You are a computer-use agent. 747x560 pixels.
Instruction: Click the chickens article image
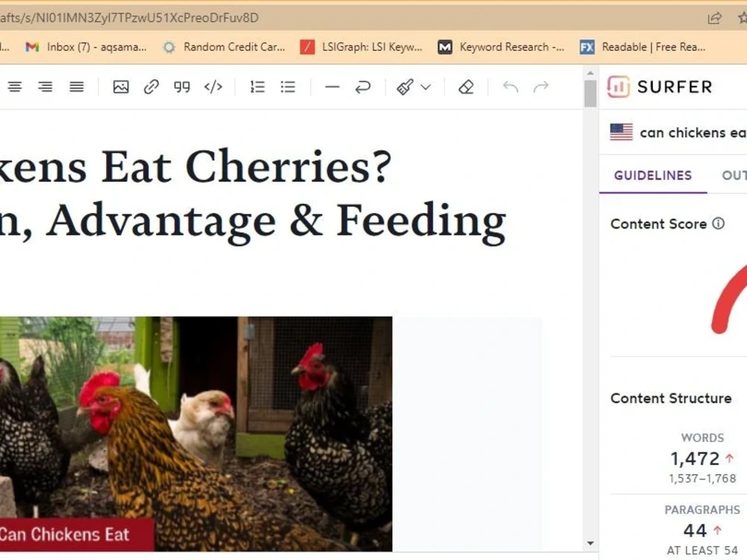coord(196,434)
